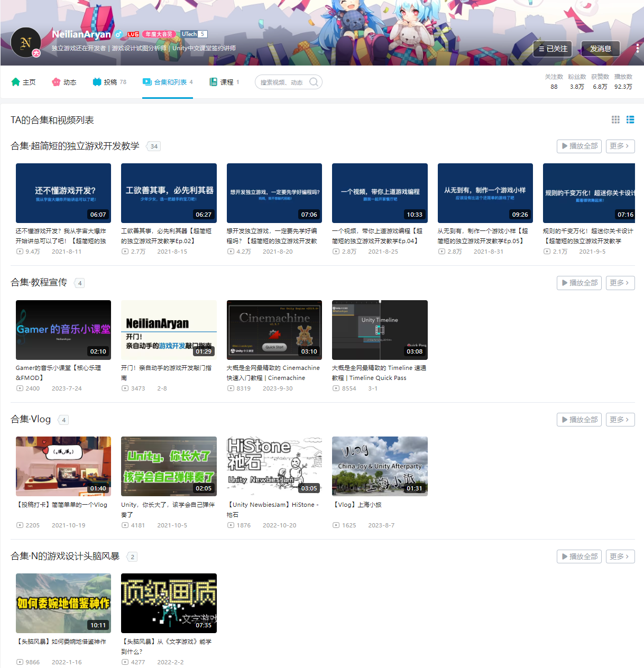
Task: Open 上海小旅 Vlog thumbnail
Action: (x=380, y=467)
